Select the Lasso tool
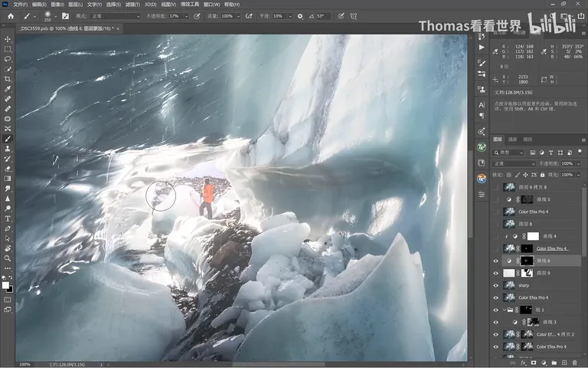This screenshot has height=368, width=588. point(8,59)
